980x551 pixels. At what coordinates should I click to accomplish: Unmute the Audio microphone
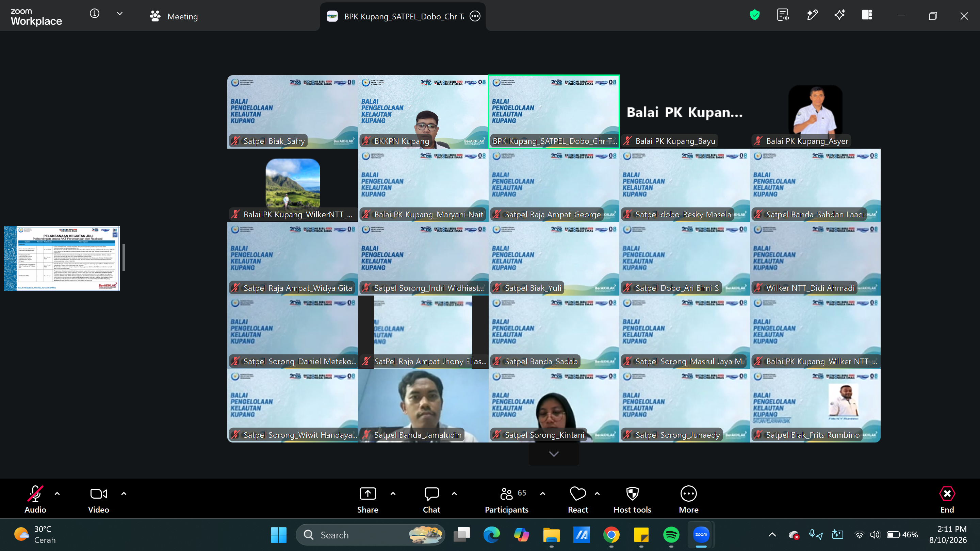35,499
